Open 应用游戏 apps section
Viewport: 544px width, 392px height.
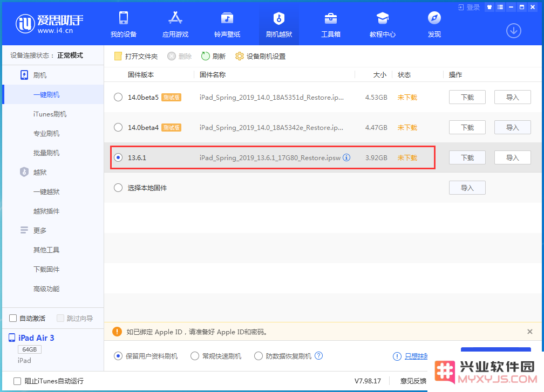click(175, 24)
